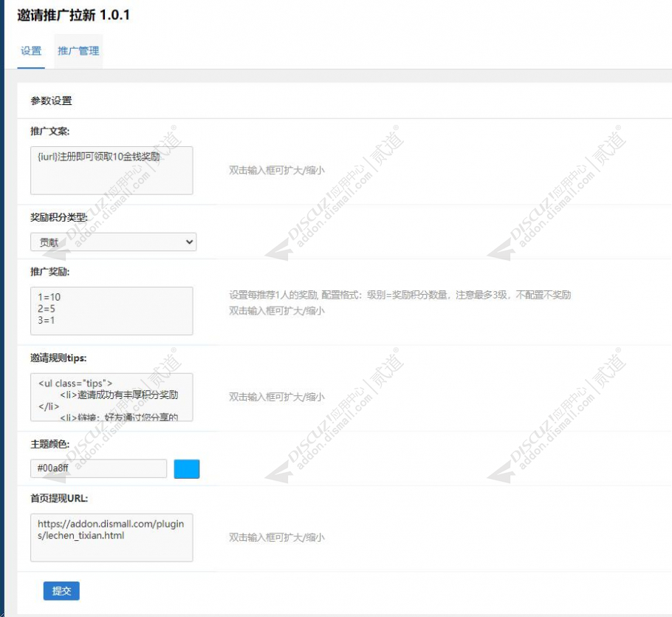Screen dimensions: 672x617
Task: Click the 双击输入框可扩大/缩小 hint beside 首页提现URL
Action: pos(276,537)
